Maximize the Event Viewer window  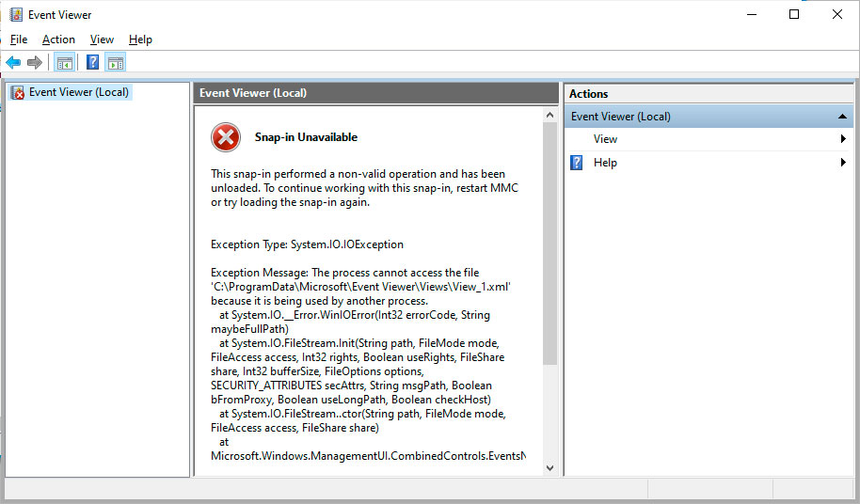(x=793, y=15)
